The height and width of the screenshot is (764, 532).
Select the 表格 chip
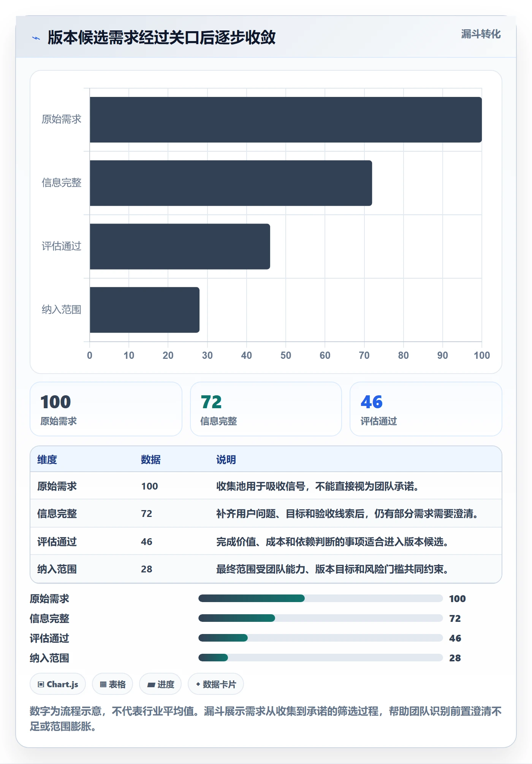(112, 684)
